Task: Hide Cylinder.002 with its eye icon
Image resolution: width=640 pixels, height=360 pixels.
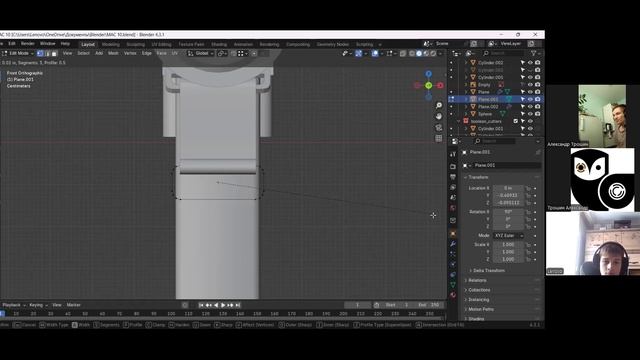Action: point(530,63)
